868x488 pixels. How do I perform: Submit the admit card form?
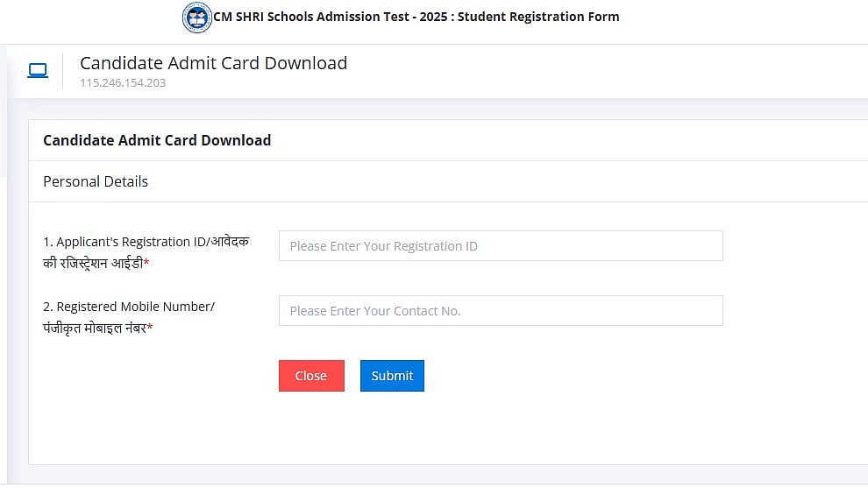(392, 376)
